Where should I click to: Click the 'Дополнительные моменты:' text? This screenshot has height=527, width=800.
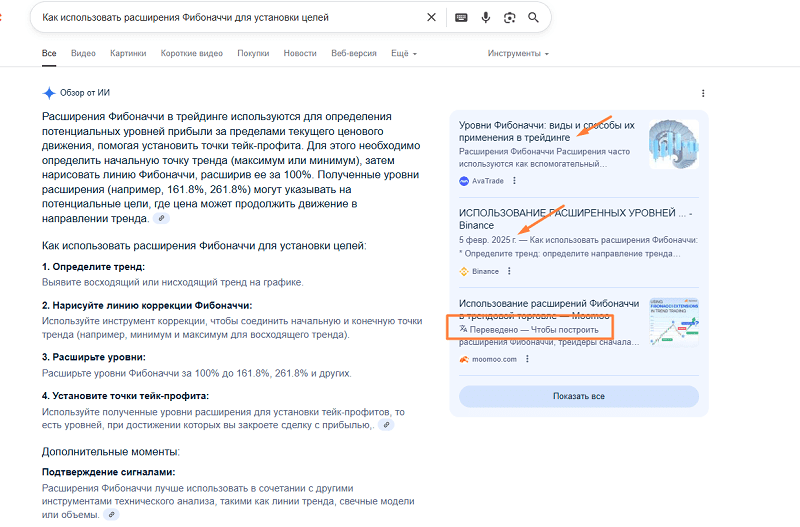coord(111,451)
